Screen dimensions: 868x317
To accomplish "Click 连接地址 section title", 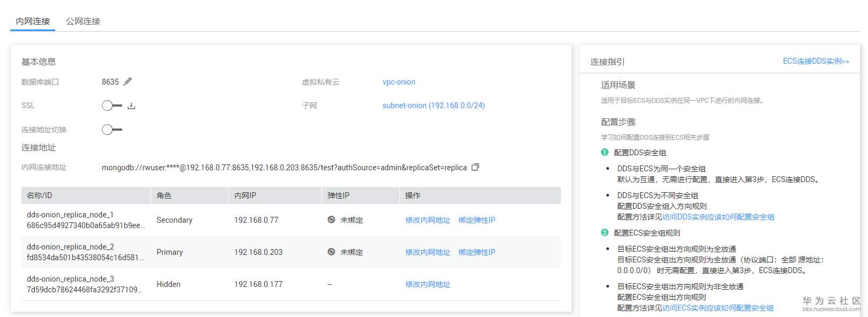I will click(x=39, y=147).
